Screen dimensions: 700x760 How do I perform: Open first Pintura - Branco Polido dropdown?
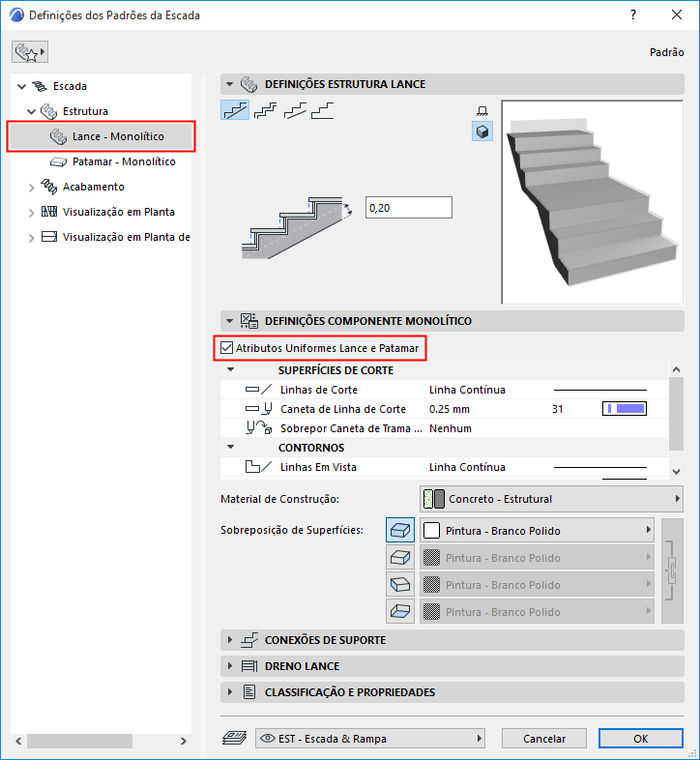pyautogui.click(x=537, y=530)
